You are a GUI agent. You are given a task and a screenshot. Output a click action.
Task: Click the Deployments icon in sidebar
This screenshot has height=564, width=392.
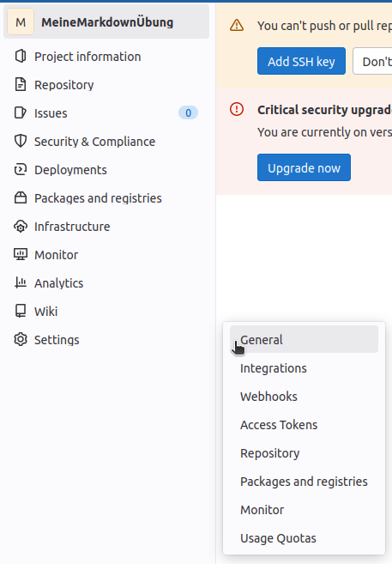click(21, 170)
